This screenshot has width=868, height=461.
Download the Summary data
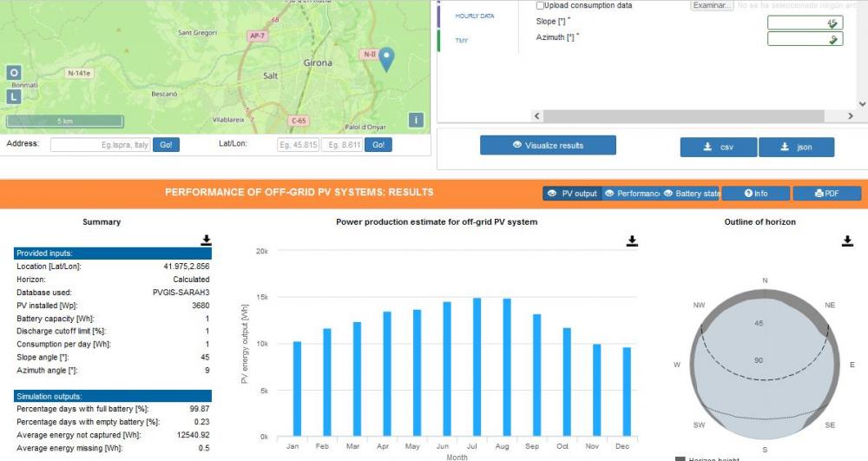[x=206, y=240]
